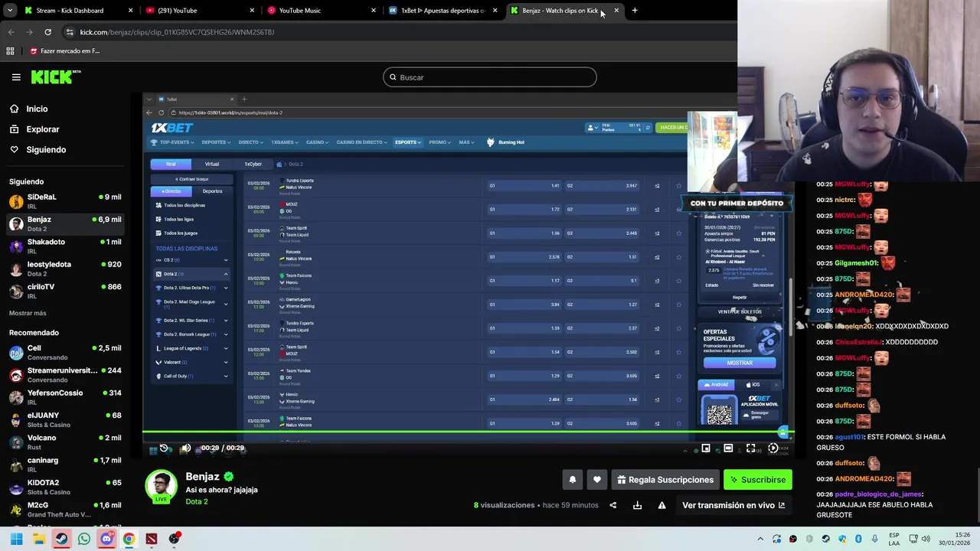Click the Buscar search field
This screenshot has width=980, height=551.
click(490, 77)
